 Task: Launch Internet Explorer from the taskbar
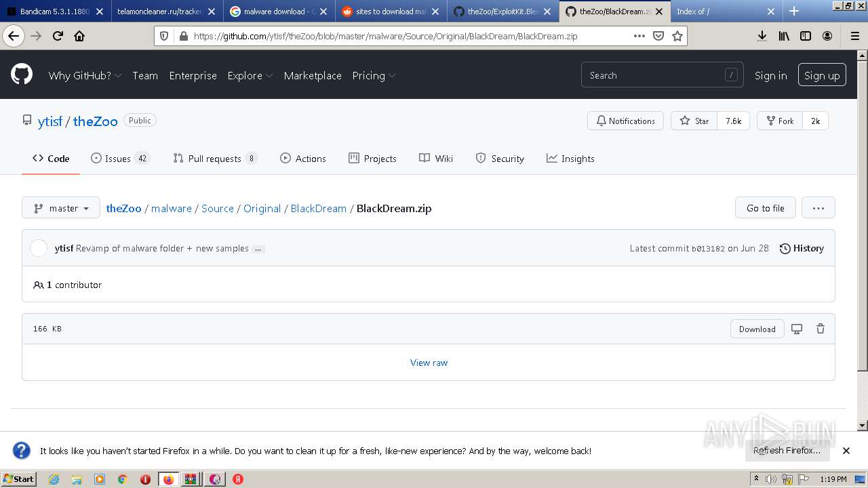pyautogui.click(x=54, y=479)
